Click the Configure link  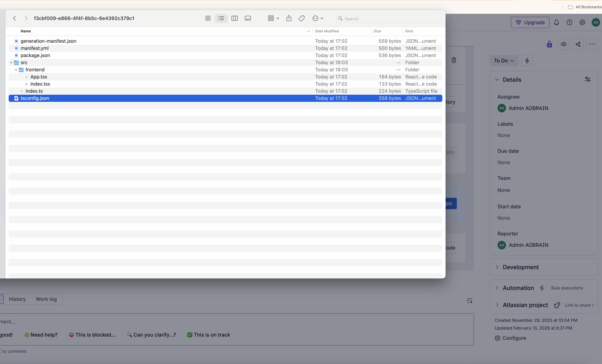[x=514, y=338]
